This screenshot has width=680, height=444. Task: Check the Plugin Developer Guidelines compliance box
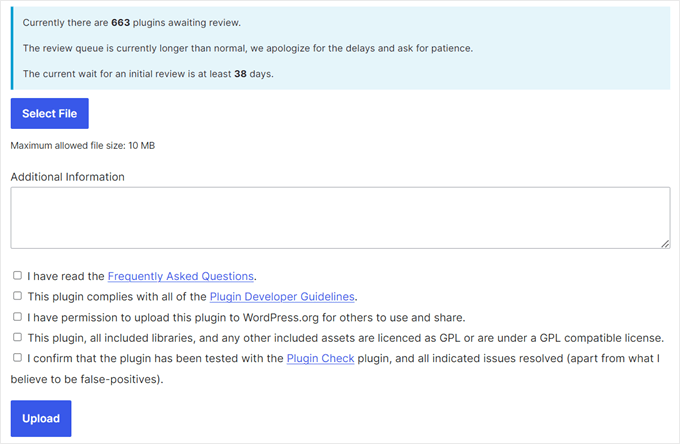(17, 296)
